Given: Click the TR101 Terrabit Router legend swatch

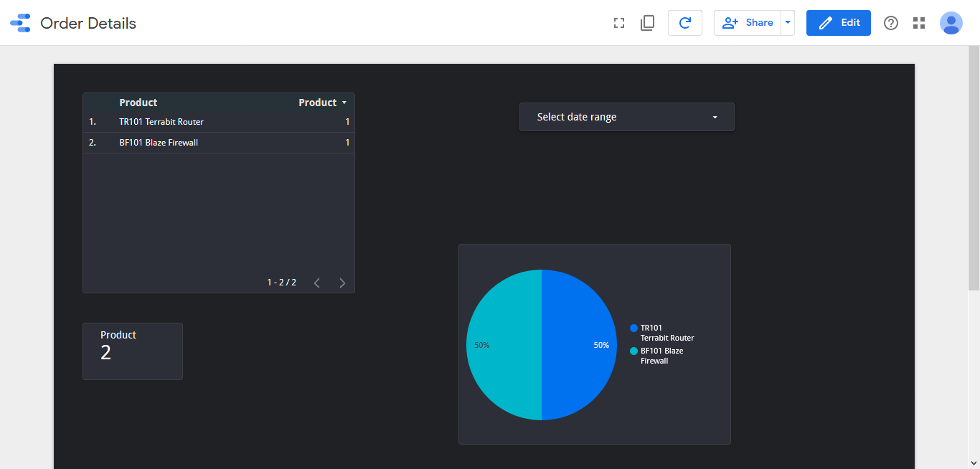Looking at the screenshot, I should tap(633, 328).
